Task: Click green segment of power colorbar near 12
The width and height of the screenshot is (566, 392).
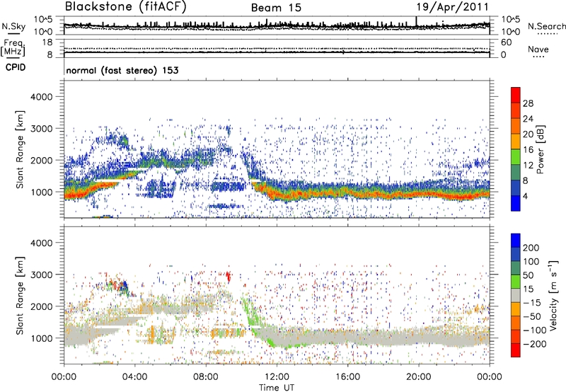Action: click(x=516, y=157)
